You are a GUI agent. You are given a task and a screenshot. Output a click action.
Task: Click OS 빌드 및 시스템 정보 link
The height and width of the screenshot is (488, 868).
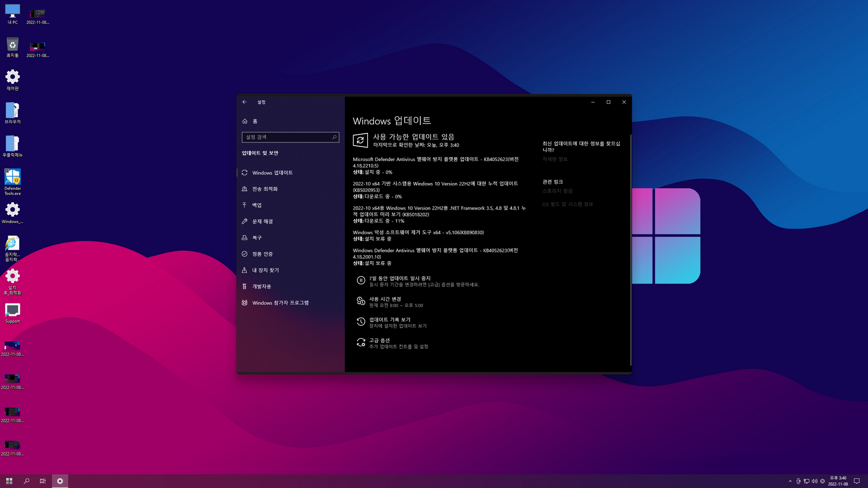tap(568, 204)
